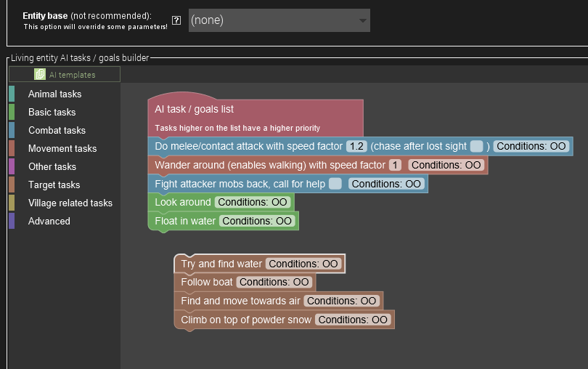Open the Entity base (none) dropdown
This screenshot has width=588, height=369.
279,20
